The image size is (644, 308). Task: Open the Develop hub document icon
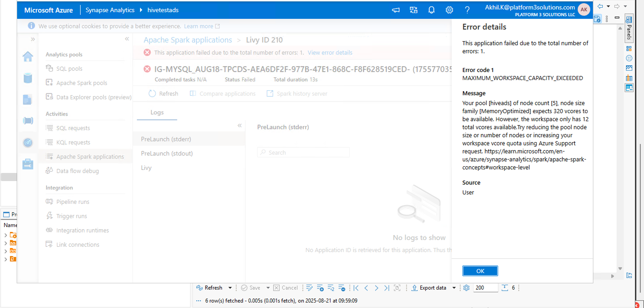coord(27,99)
